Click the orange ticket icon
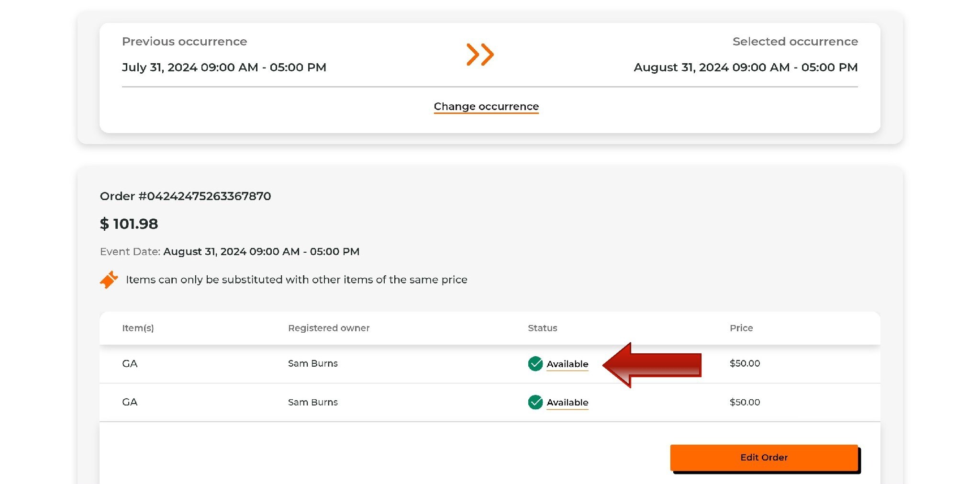The image size is (980, 484). coord(109,280)
